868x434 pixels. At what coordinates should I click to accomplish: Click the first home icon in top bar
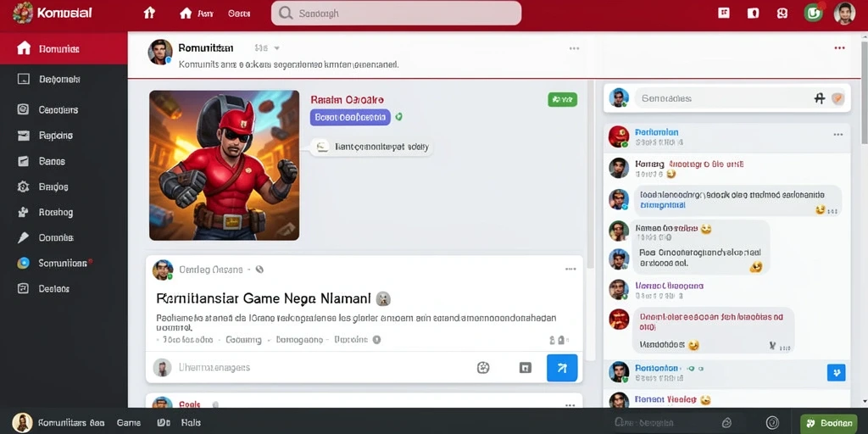click(x=149, y=13)
